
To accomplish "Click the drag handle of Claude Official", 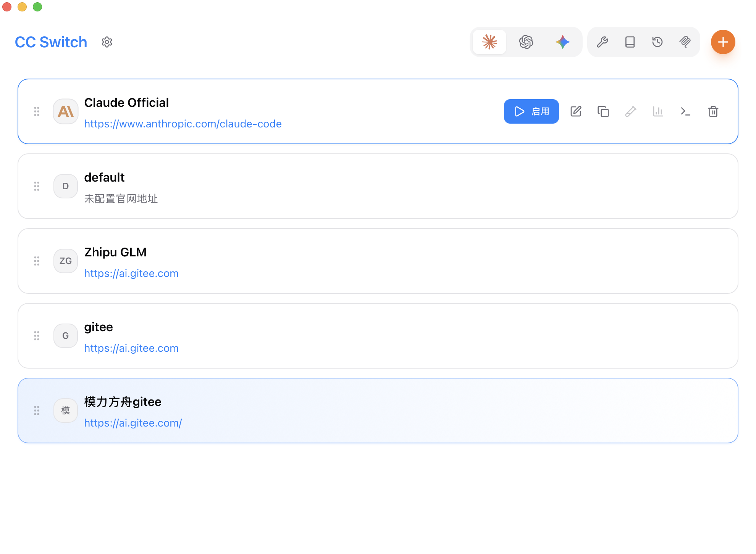I will tap(37, 111).
